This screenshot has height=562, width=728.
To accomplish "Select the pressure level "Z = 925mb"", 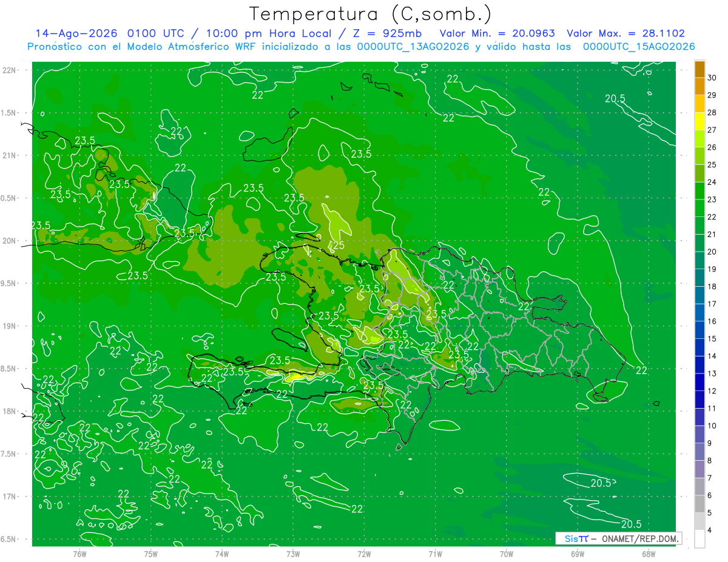I will (x=386, y=33).
